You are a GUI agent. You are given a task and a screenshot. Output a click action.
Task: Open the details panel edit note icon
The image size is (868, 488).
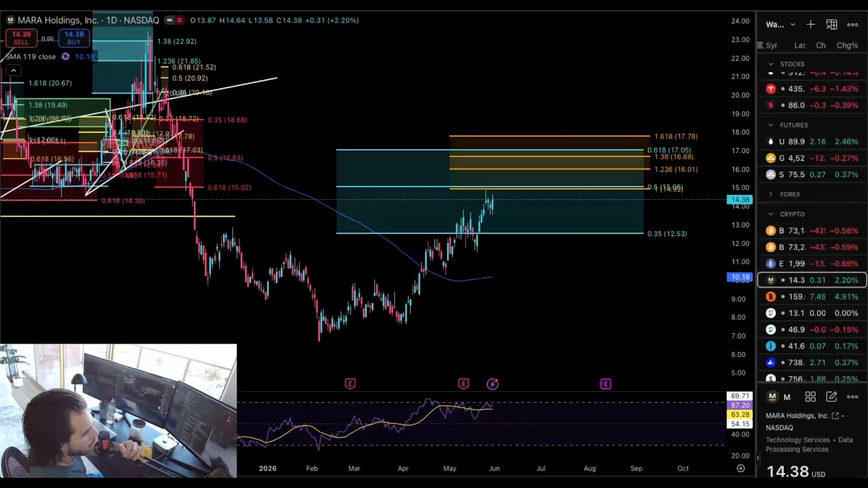(831, 396)
